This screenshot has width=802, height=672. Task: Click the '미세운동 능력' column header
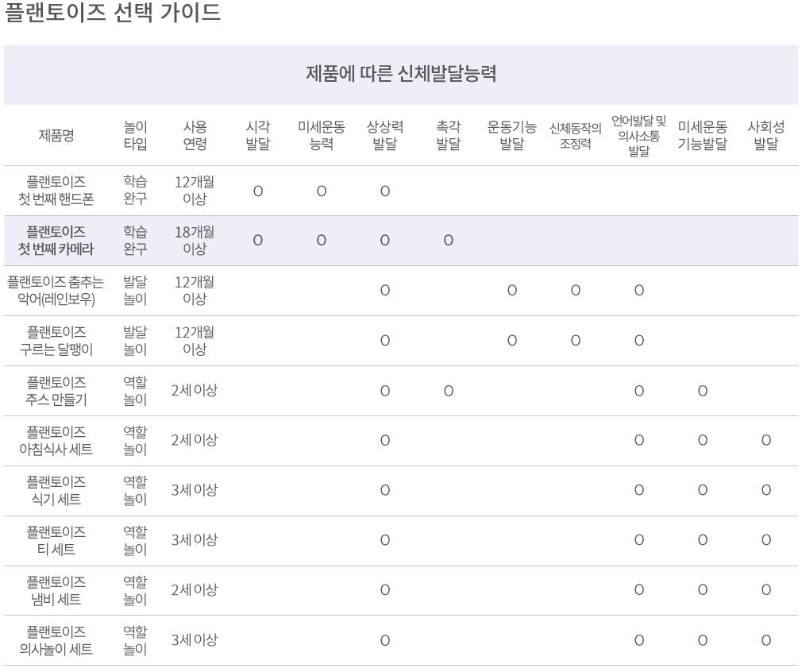tap(322, 135)
